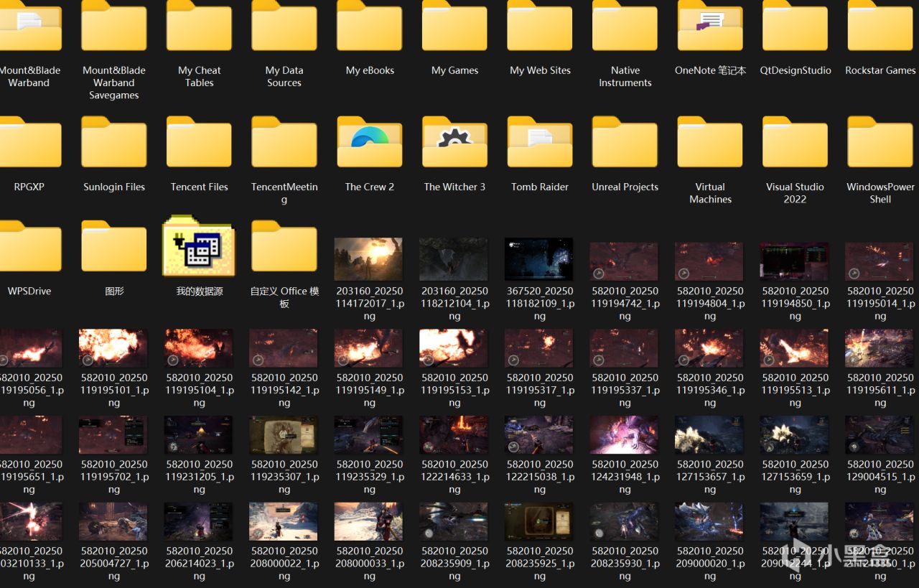Screen dimensions: 919x588
Task: Click file name 582010_20250119195104_1.png
Action: 199,391
